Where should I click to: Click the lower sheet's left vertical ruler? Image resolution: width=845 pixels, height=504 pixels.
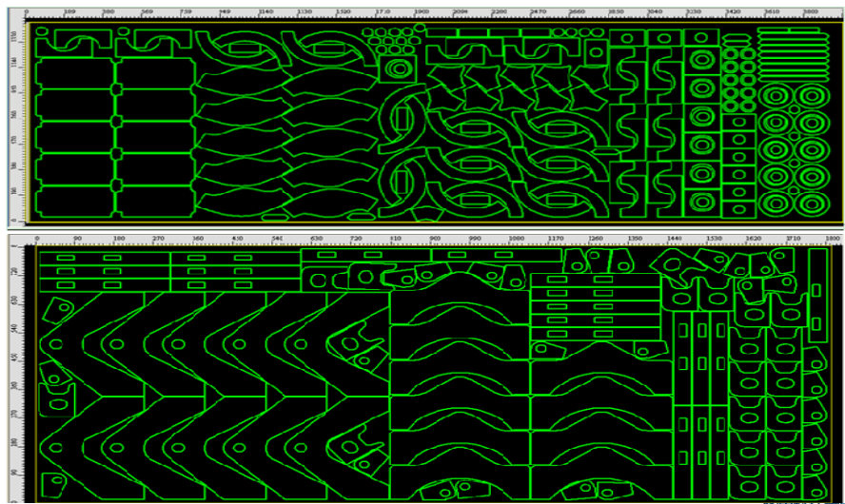point(15,371)
